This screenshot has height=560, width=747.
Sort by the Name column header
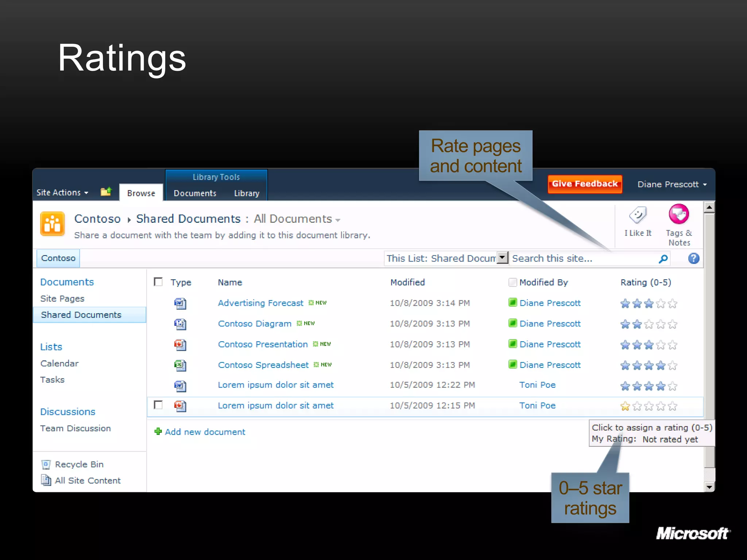(230, 283)
